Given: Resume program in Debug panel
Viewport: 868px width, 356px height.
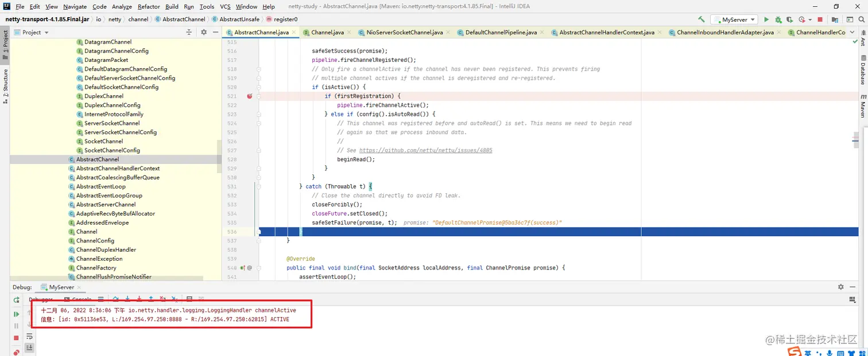Looking at the screenshot, I should tap(16, 314).
